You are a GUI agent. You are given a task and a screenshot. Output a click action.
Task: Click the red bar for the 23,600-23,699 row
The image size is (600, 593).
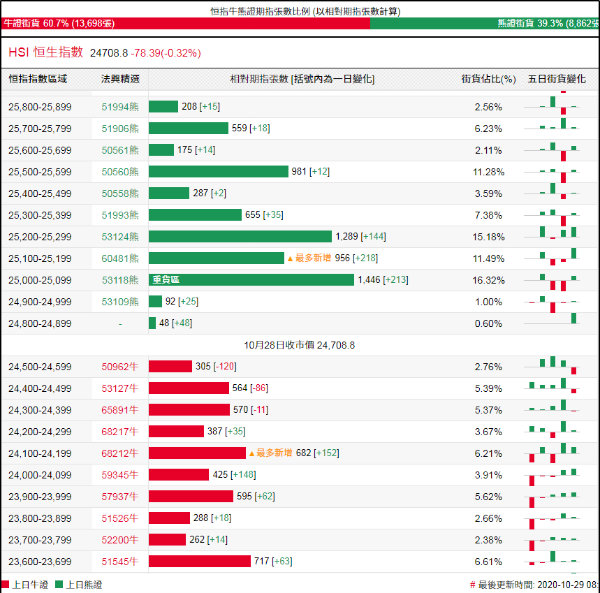(x=200, y=561)
